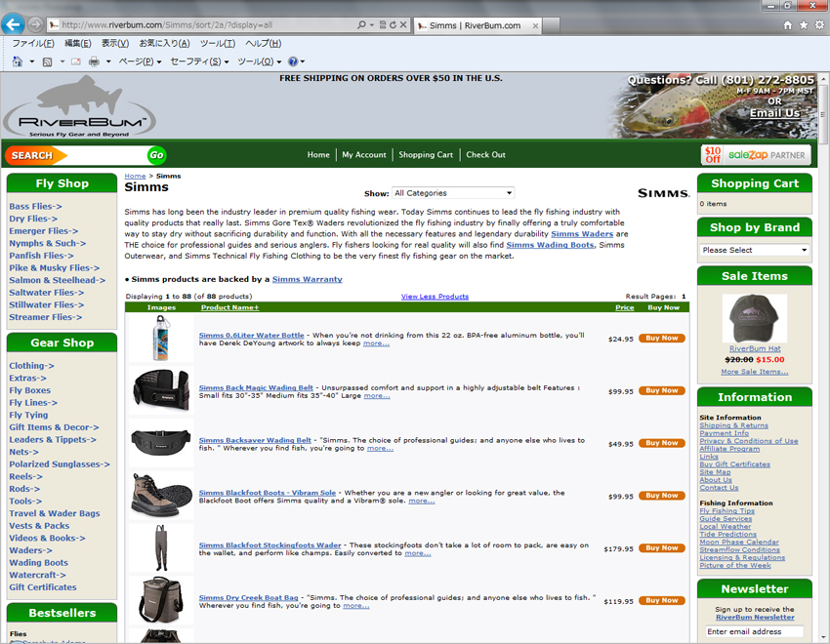830x644 pixels.
Task: Click the refresh icon in address bar
Action: 393,24
